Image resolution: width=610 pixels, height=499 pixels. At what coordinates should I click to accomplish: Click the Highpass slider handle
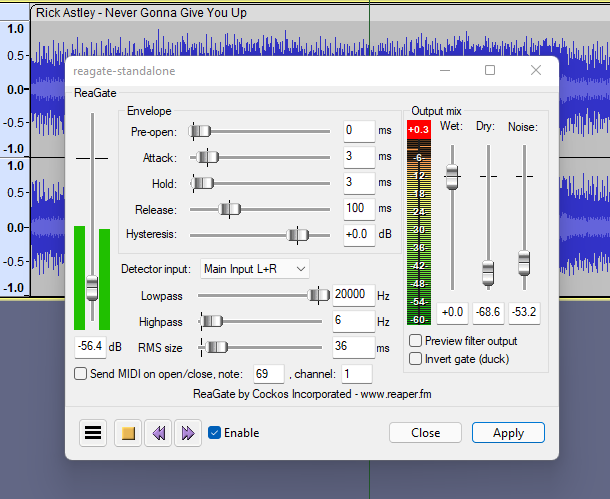tap(212, 321)
